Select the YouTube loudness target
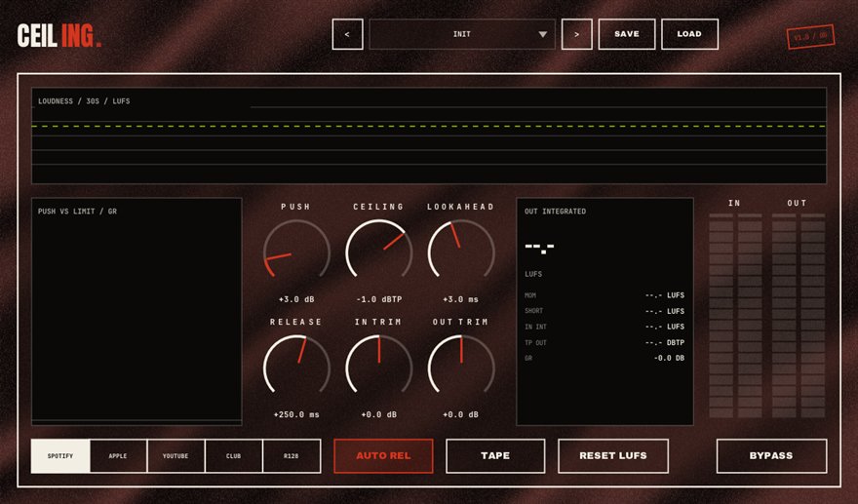The image size is (858, 504). [x=175, y=456]
